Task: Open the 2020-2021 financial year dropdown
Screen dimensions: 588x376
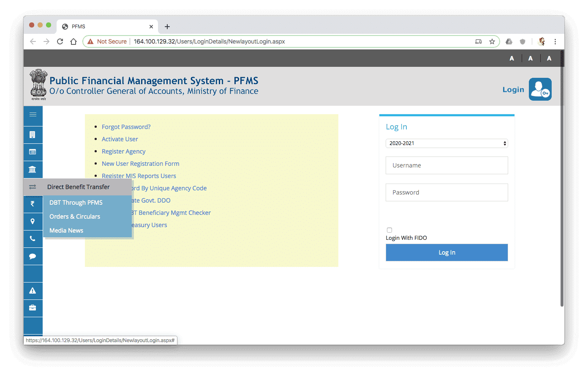Action: point(446,143)
